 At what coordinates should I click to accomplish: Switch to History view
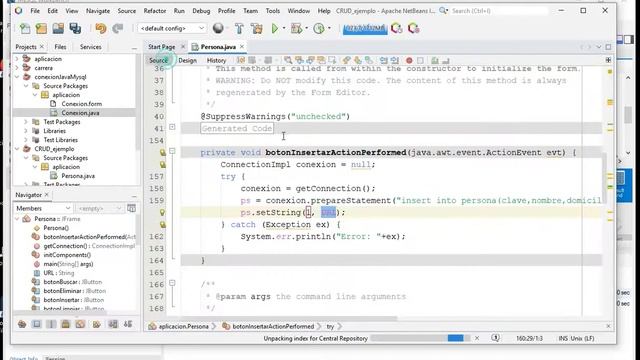click(216, 60)
